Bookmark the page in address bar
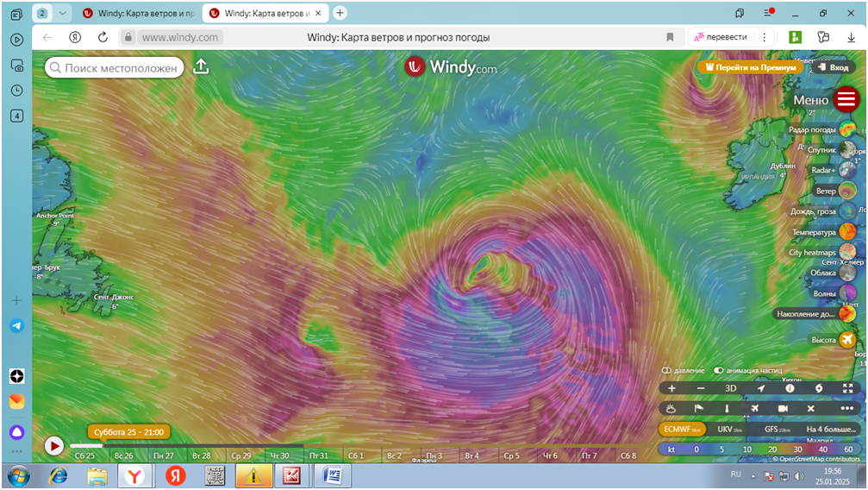This screenshot has width=868, height=490. (x=670, y=37)
